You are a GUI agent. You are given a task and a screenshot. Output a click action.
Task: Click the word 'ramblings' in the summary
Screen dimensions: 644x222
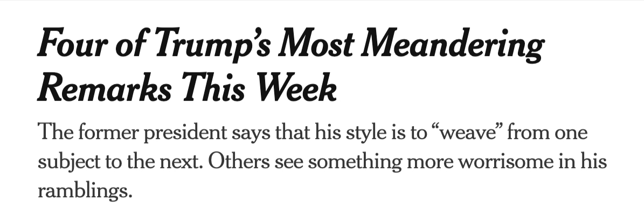[x=85, y=190]
